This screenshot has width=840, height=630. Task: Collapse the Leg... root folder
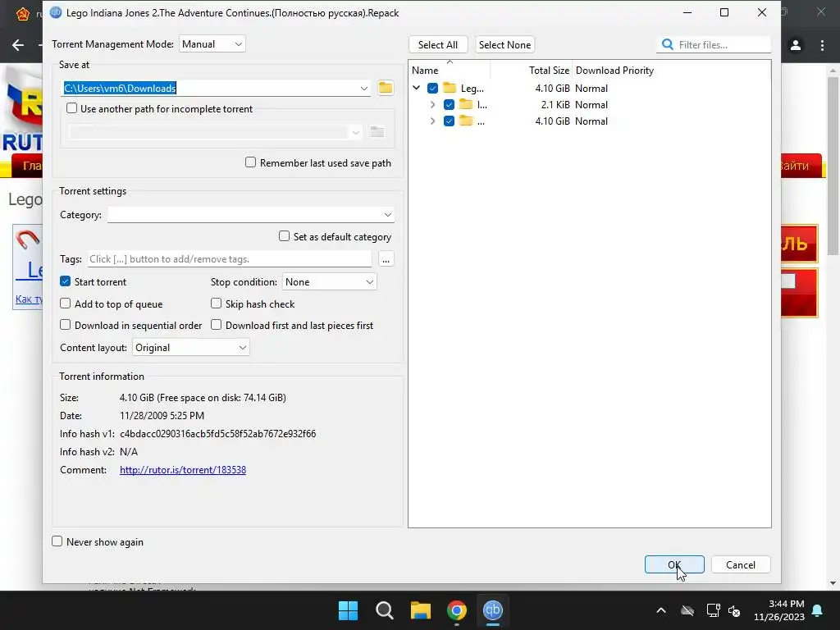click(x=416, y=88)
